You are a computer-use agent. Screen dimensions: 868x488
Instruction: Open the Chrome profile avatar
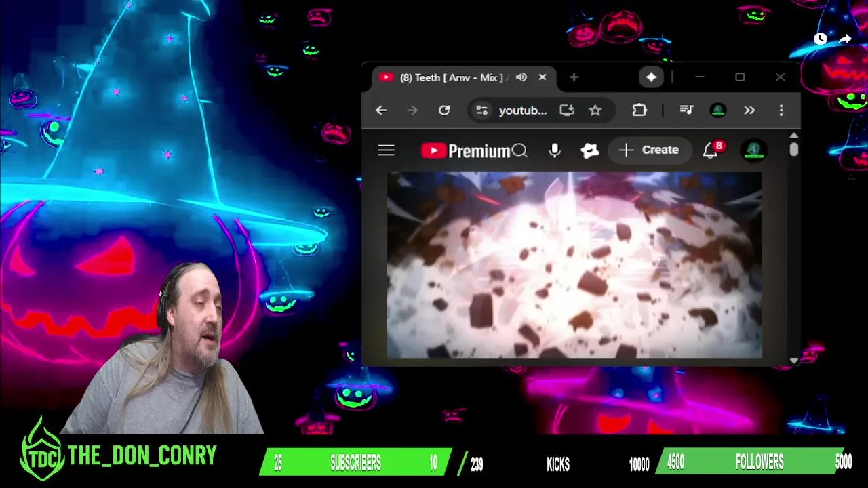tap(718, 110)
